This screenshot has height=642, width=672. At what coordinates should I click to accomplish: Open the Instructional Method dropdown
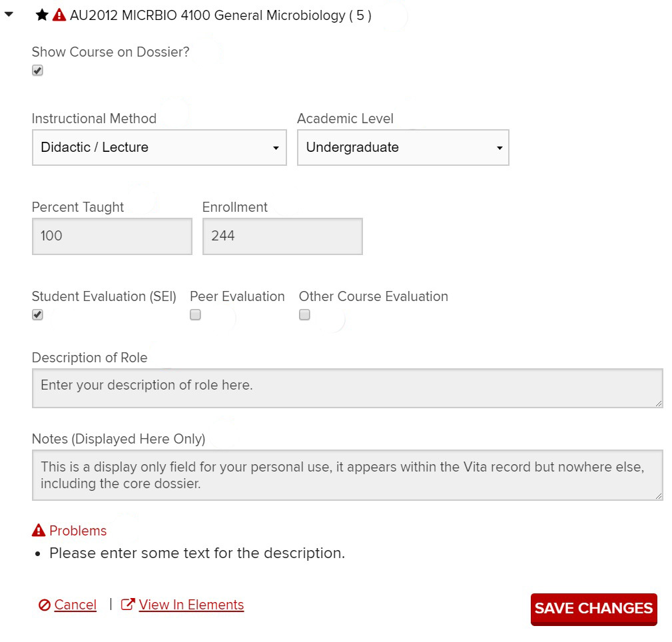point(159,147)
